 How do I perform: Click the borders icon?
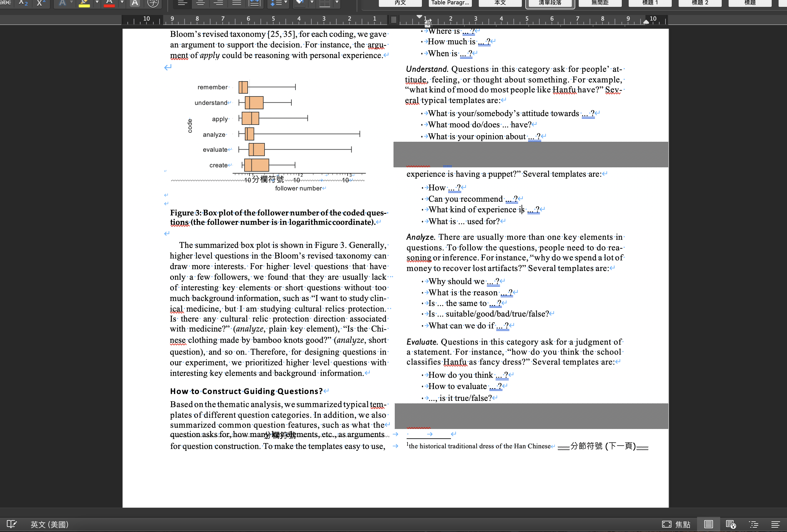click(325, 3)
